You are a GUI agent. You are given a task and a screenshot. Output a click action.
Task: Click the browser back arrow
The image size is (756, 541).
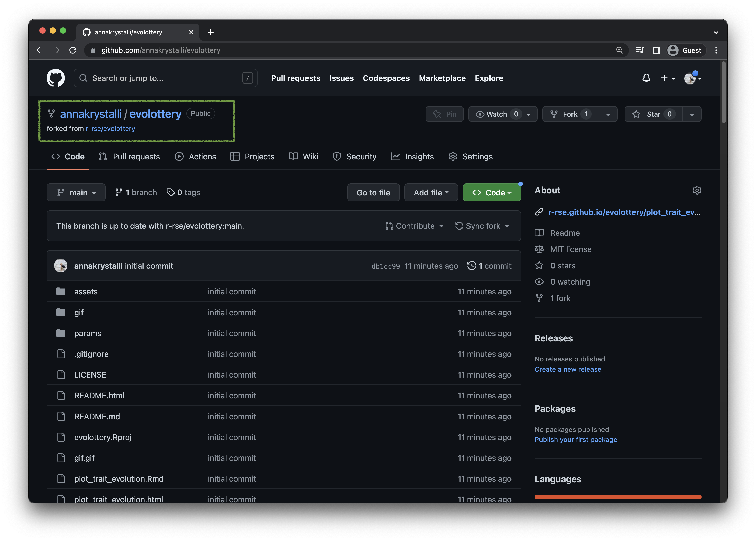tap(40, 50)
